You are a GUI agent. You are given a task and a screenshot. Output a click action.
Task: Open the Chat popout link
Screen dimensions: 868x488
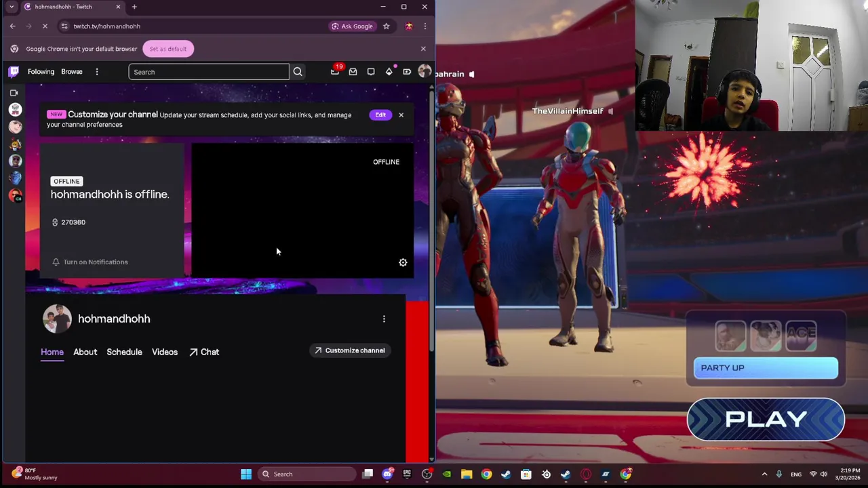[x=204, y=352]
